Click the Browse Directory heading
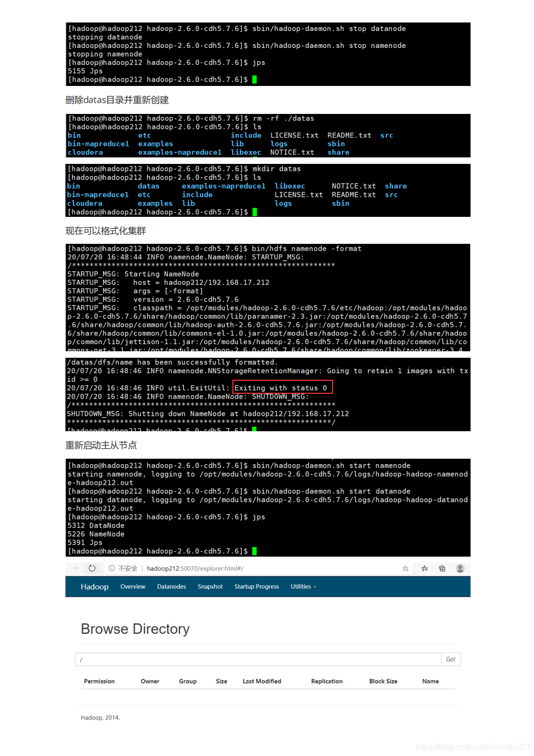The width and height of the screenshot is (534, 756). (135, 629)
